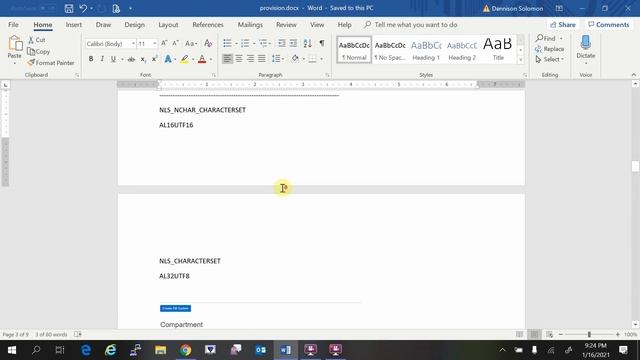Click the vertical scrollbar thumb

pos(635,166)
